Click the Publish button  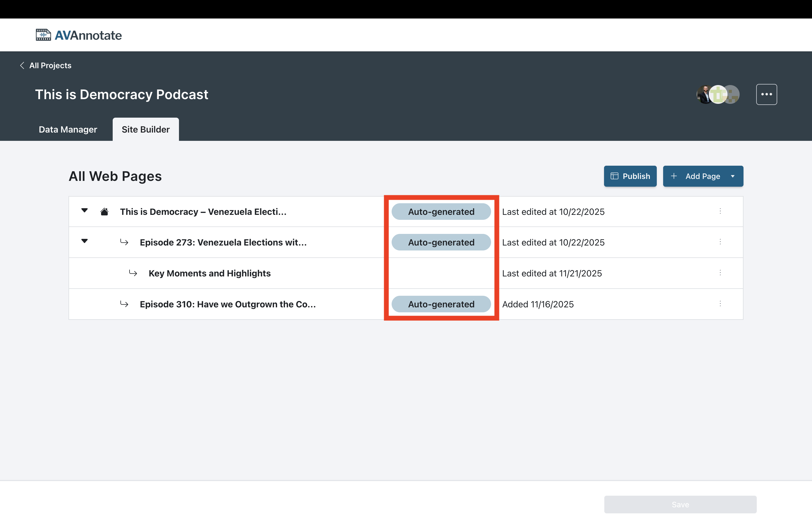630,176
